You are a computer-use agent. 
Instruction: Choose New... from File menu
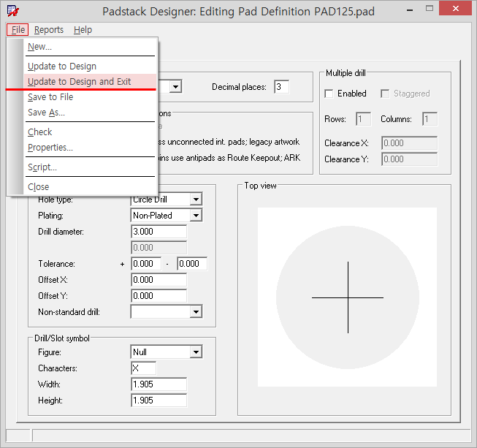90,47
